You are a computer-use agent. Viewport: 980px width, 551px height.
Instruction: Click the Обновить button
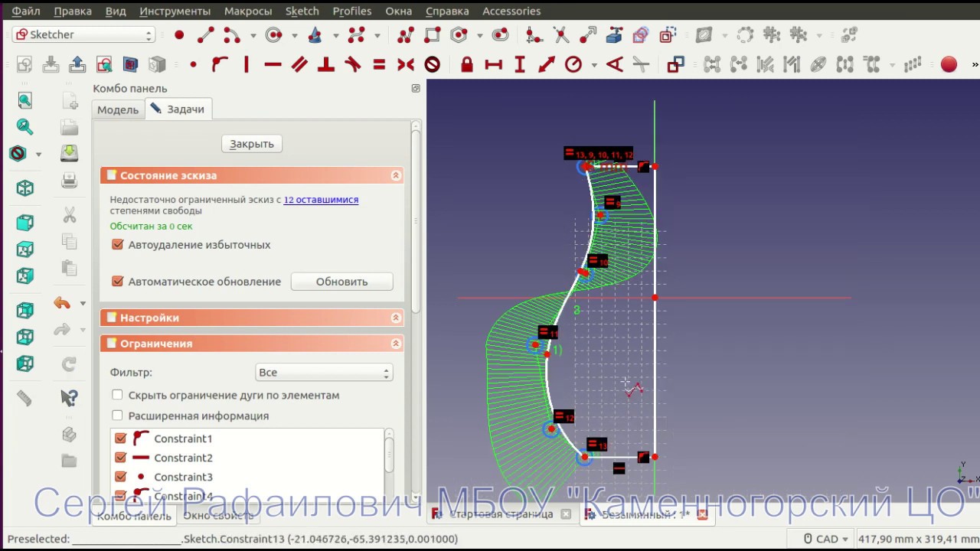[x=342, y=282]
